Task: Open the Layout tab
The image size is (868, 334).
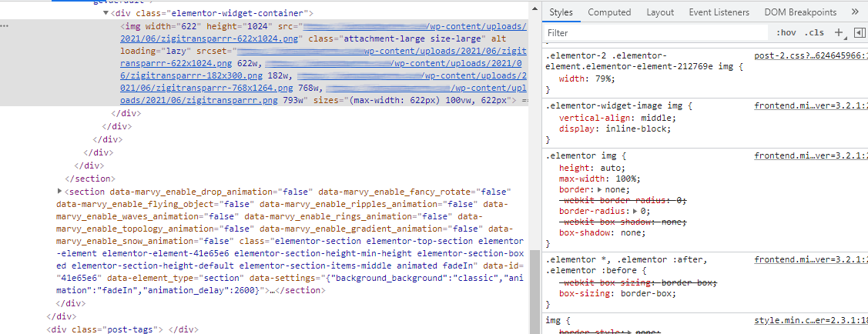Action: (660, 12)
